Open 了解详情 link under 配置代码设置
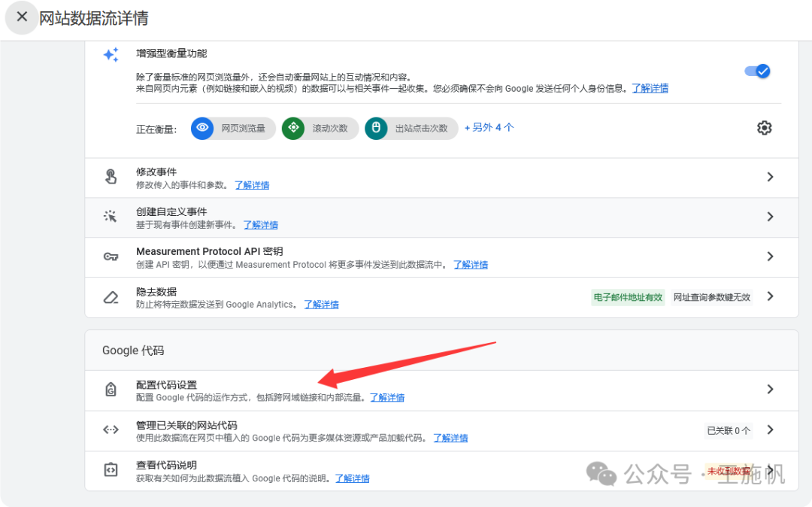The height and width of the screenshot is (507, 812). [x=387, y=398]
